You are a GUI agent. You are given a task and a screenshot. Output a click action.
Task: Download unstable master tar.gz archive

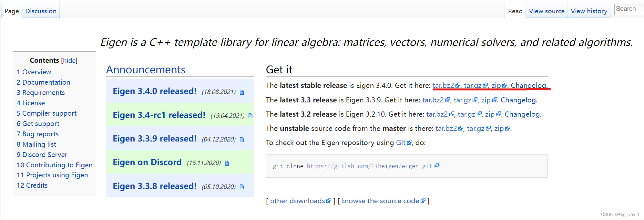479,129
